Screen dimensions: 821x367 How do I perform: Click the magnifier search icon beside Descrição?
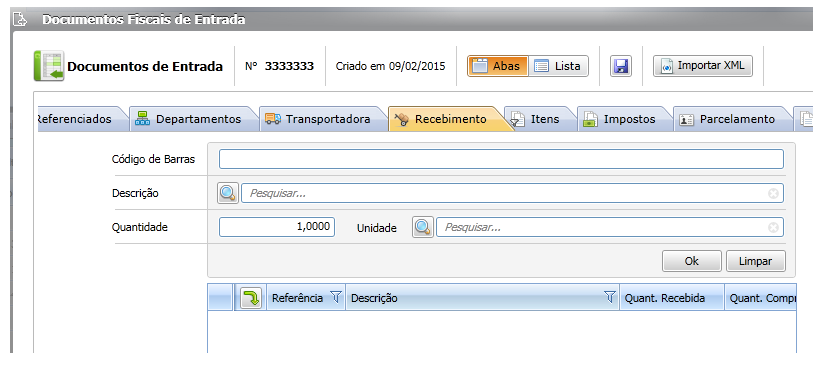click(228, 193)
